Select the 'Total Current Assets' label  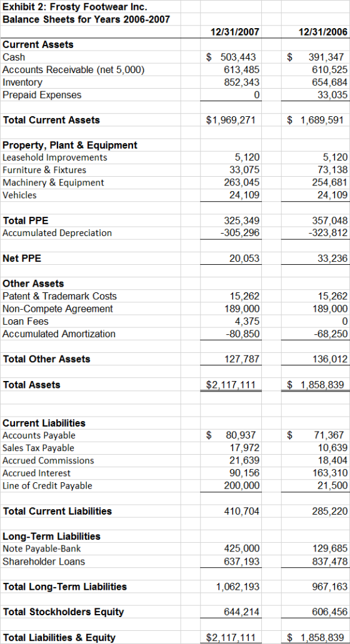click(x=51, y=121)
